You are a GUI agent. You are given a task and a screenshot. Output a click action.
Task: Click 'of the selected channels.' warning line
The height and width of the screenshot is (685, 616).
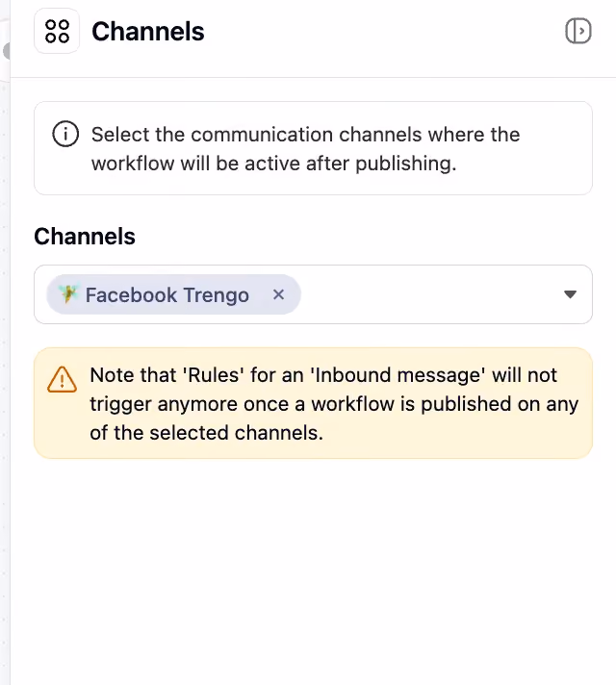coord(206,433)
